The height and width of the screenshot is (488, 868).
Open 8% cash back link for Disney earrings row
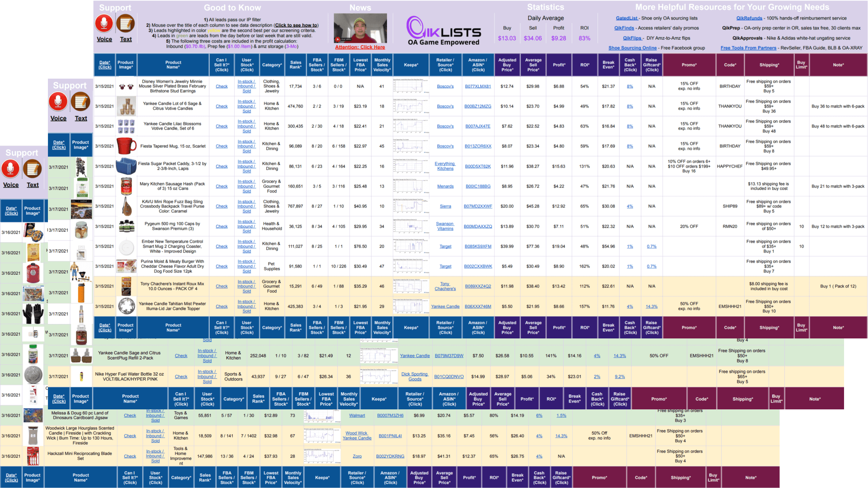tap(630, 86)
